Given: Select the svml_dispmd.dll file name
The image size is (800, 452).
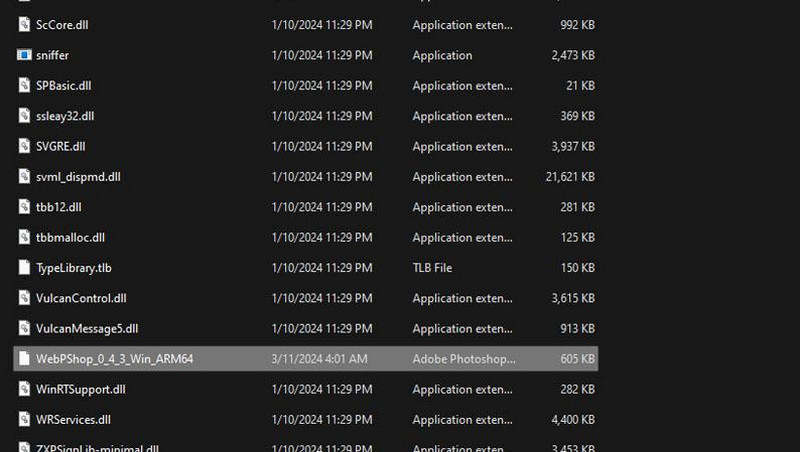Looking at the screenshot, I should click(x=78, y=177).
